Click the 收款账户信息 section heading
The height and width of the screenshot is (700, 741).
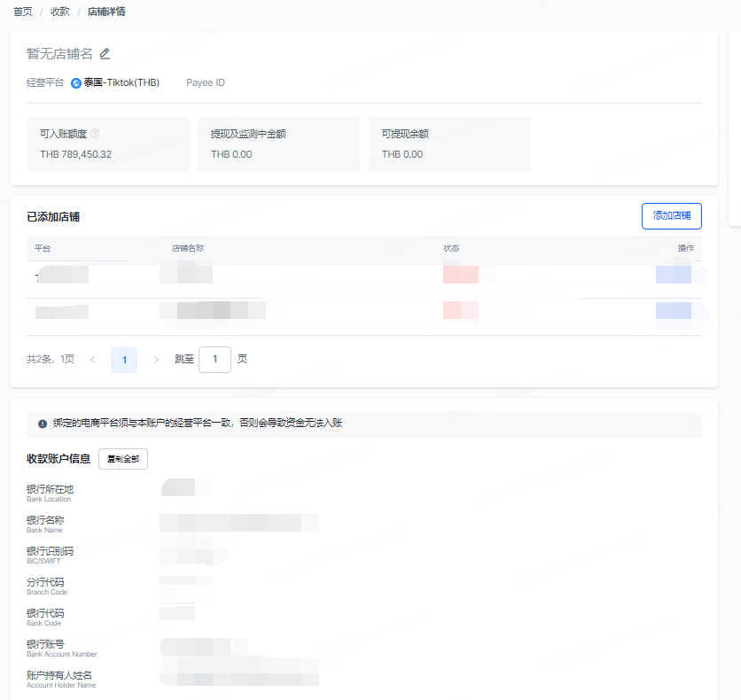(58, 459)
